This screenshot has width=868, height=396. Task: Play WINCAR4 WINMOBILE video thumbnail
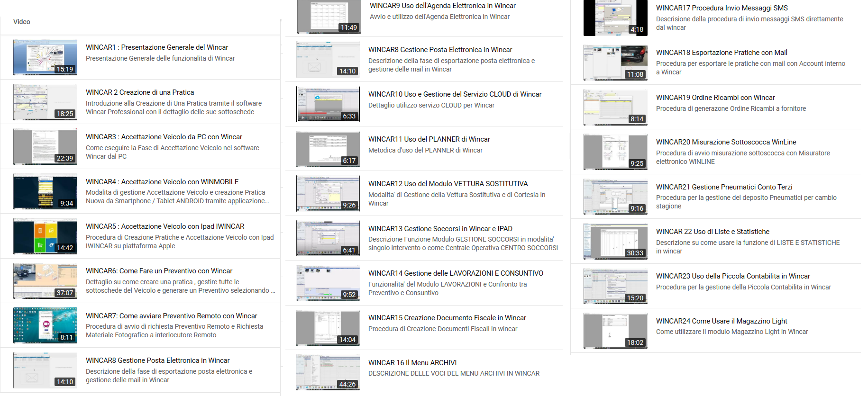coord(45,191)
